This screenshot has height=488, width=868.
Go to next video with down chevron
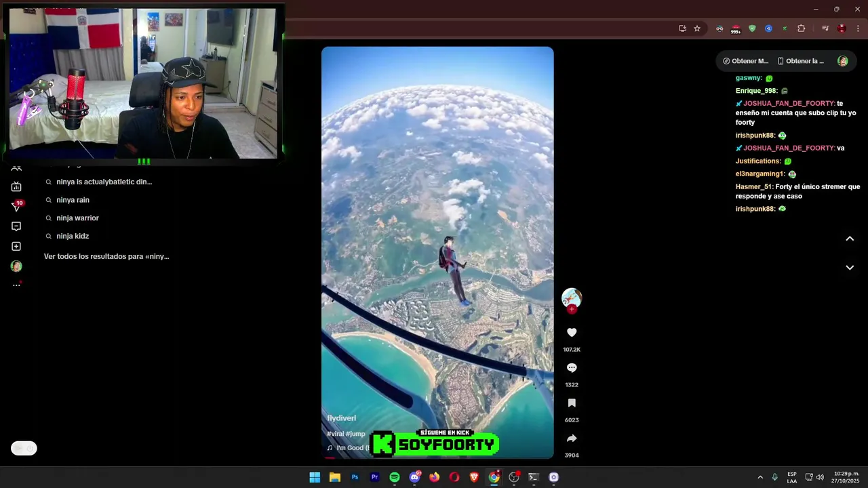[x=850, y=268]
